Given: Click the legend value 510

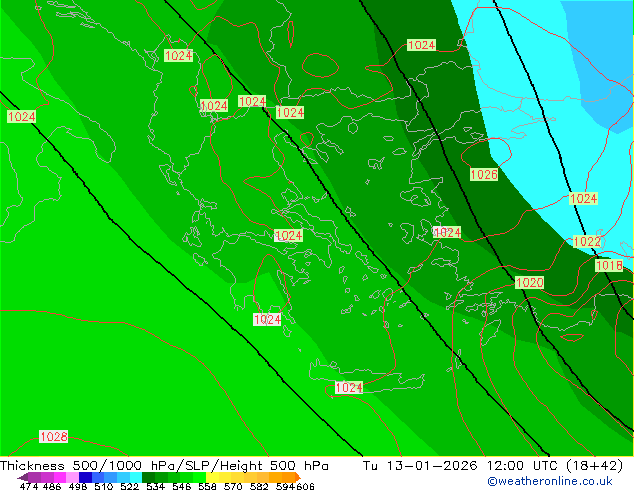Looking at the screenshot, I should (104, 486).
